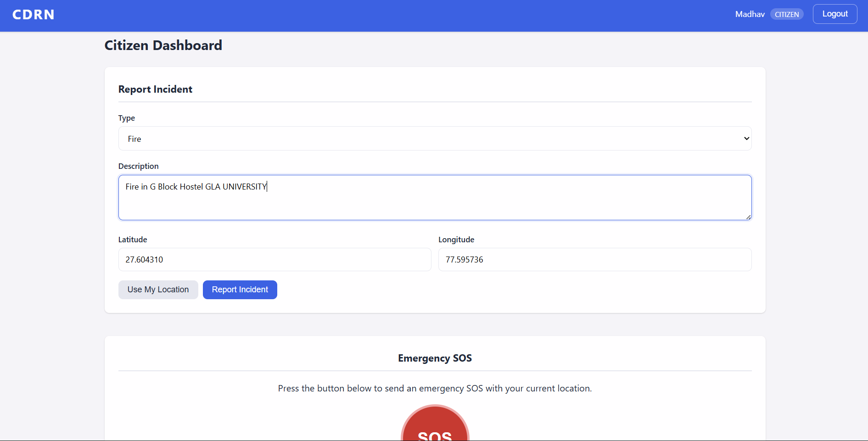Click the Longitude field label

click(x=456, y=240)
